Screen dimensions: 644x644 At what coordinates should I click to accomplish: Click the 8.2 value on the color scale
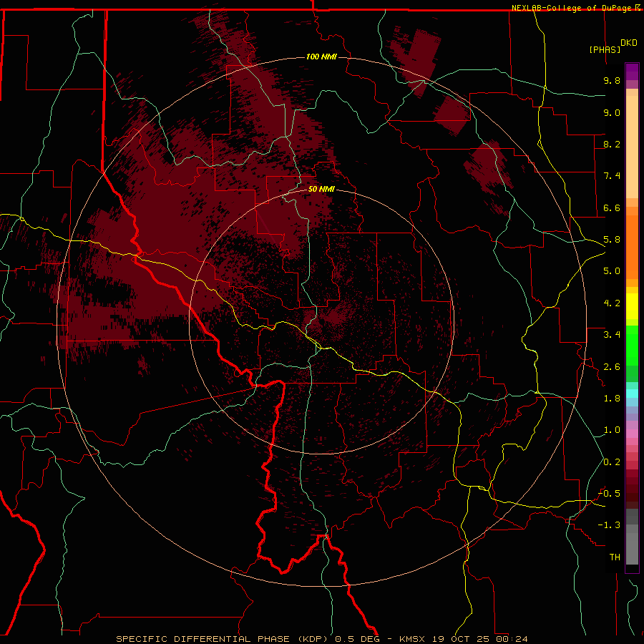612,144
